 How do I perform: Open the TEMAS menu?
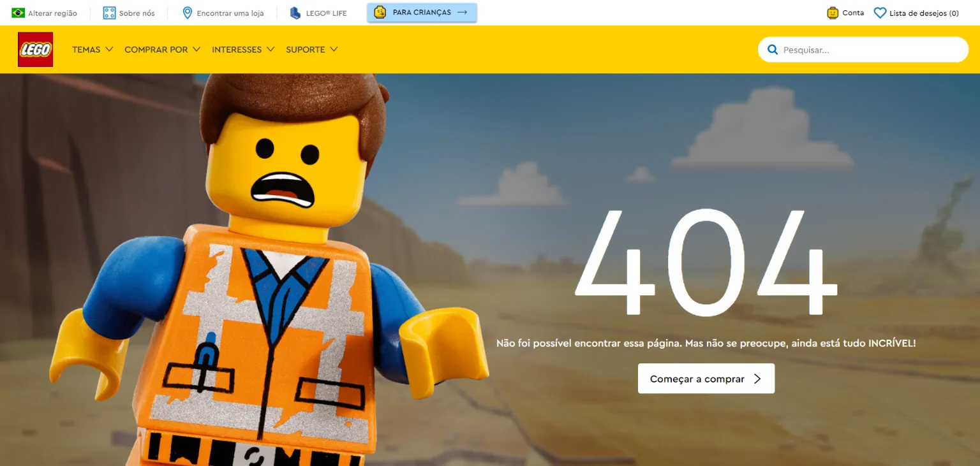click(x=86, y=50)
